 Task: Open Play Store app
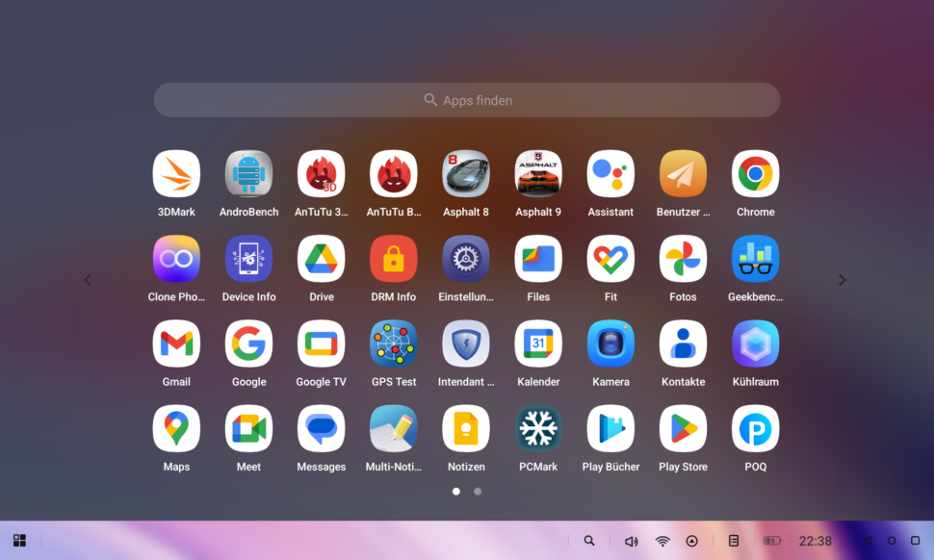pyautogui.click(x=684, y=429)
